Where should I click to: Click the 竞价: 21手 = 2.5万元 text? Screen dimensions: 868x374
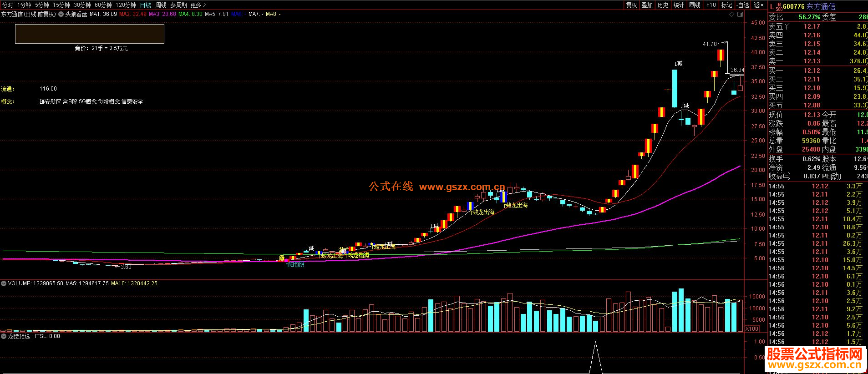point(101,48)
